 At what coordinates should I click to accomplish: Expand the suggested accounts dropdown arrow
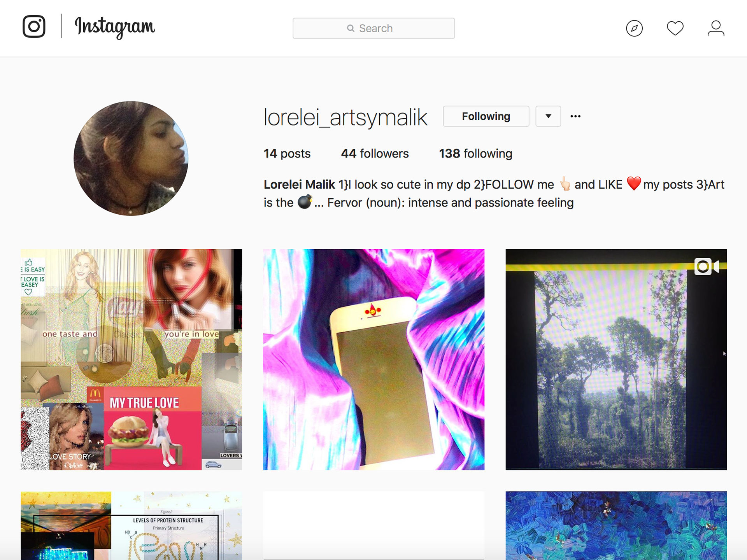coord(548,116)
